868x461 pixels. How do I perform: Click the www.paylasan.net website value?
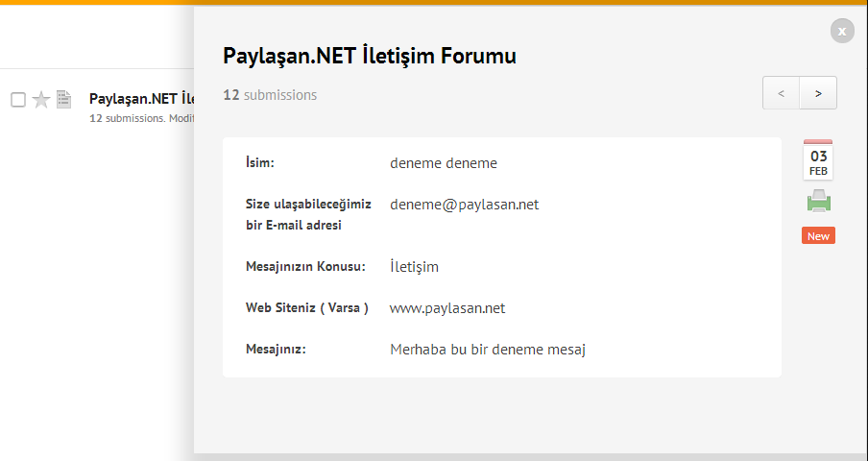click(x=447, y=307)
